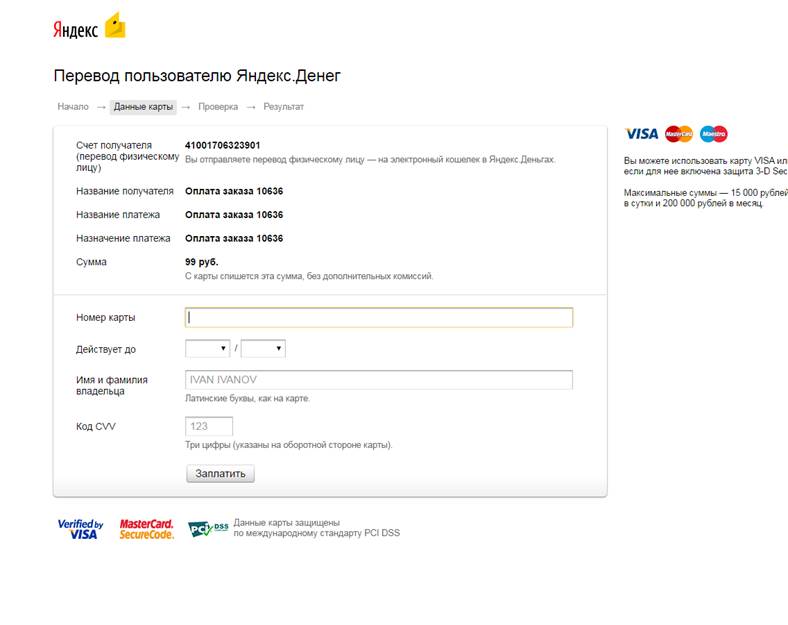Click the hint Три цифры under CVV

click(x=288, y=445)
